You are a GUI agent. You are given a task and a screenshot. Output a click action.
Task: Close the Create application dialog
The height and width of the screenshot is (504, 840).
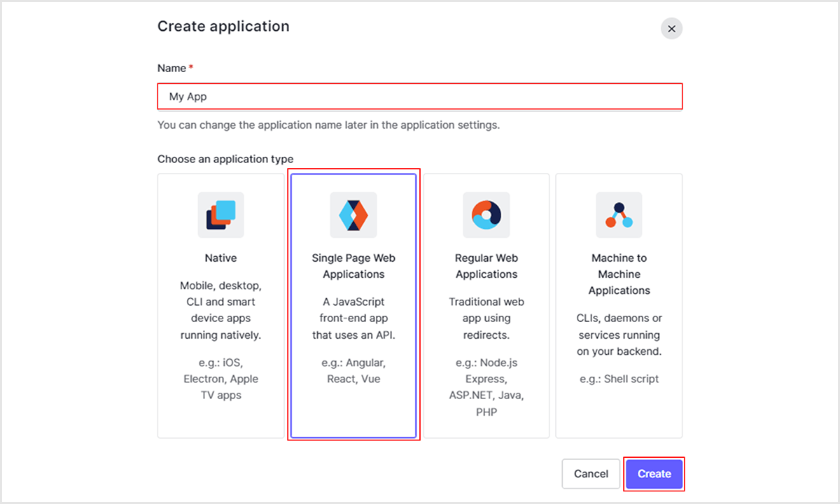click(671, 29)
